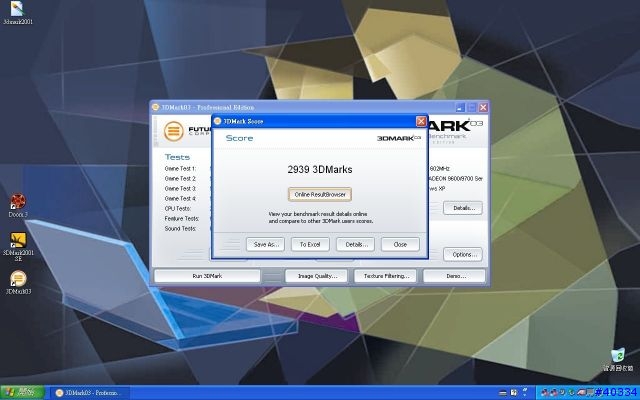Click the language bar keyboard icon in taskbar
This screenshot has height=400, width=640.
pyautogui.click(x=503, y=393)
